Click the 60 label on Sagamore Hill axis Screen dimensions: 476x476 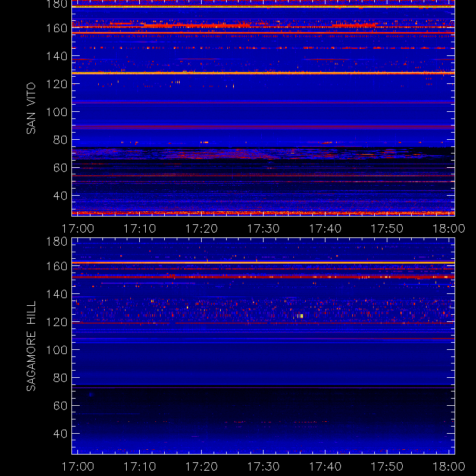click(60, 406)
